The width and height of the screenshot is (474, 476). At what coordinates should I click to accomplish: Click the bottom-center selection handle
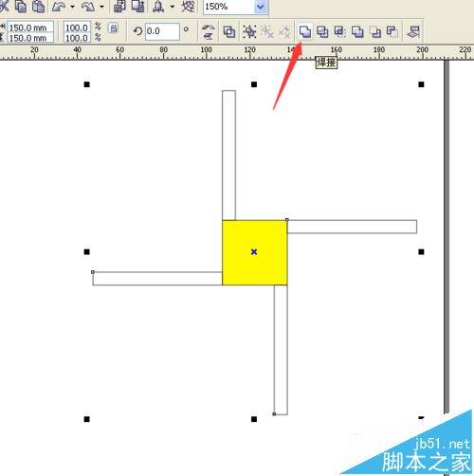(x=254, y=419)
